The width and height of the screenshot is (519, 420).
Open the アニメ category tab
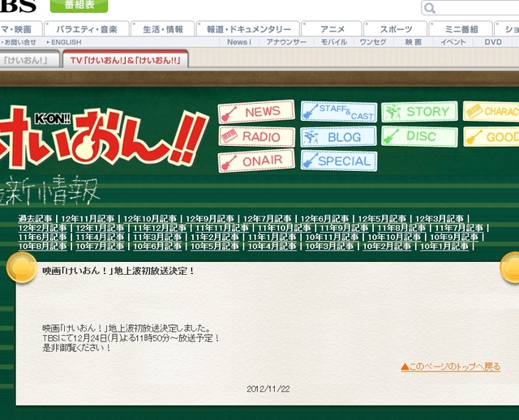click(332, 29)
